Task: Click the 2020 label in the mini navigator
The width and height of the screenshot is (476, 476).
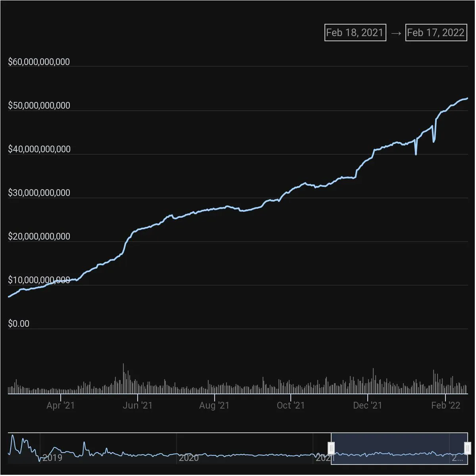Action: 189,458
